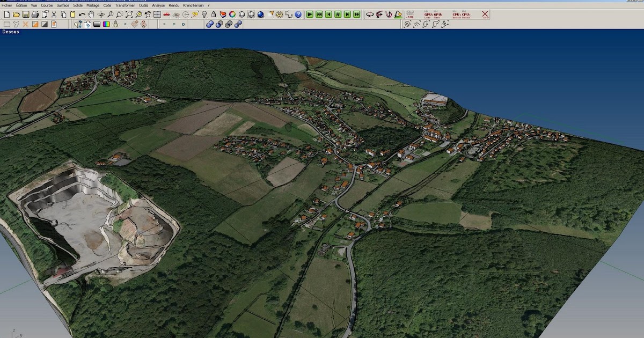Print using the printer icon

(35, 14)
